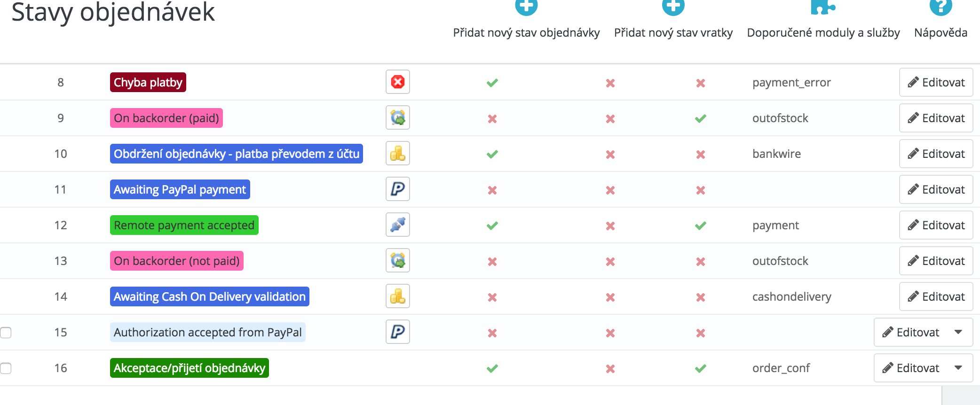
Task: Edit the Chyba platby order status
Action: tap(936, 83)
